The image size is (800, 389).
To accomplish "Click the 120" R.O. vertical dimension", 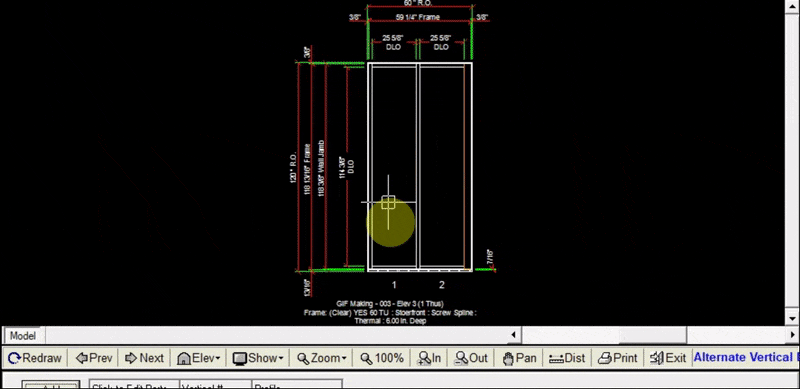I will coord(293,167).
